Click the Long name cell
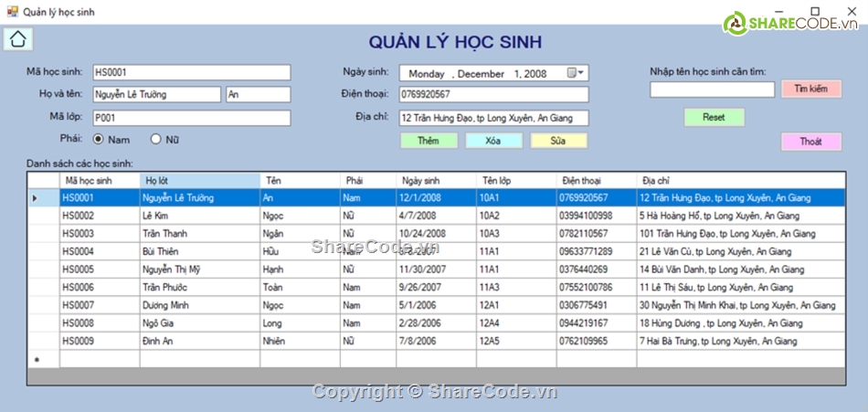The image size is (868, 412). point(300,323)
